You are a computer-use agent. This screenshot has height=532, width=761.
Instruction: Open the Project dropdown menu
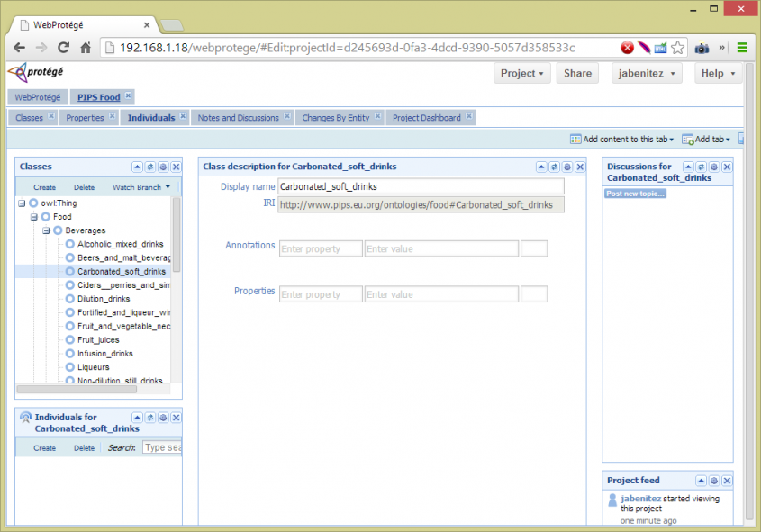coord(521,74)
